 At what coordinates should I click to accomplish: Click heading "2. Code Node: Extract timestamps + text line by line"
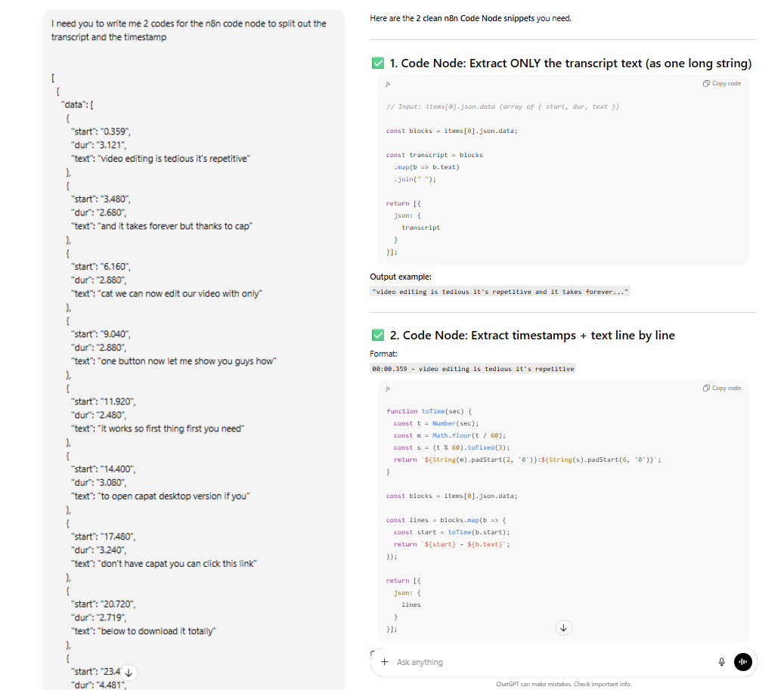coord(532,336)
